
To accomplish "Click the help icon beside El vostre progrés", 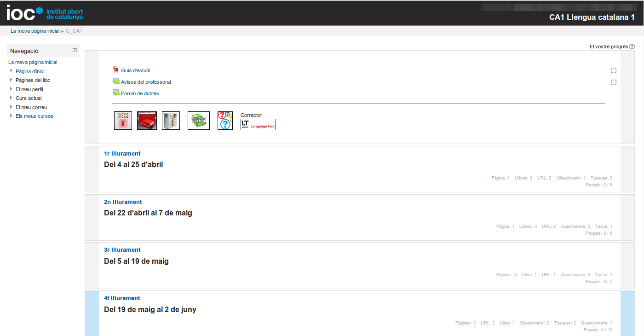I will click(632, 46).
